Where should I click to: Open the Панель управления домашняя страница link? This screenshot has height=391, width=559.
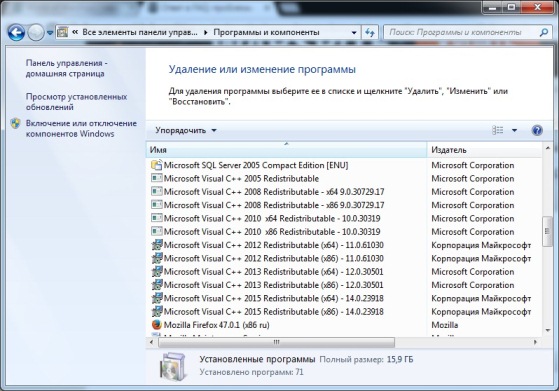coord(66,68)
